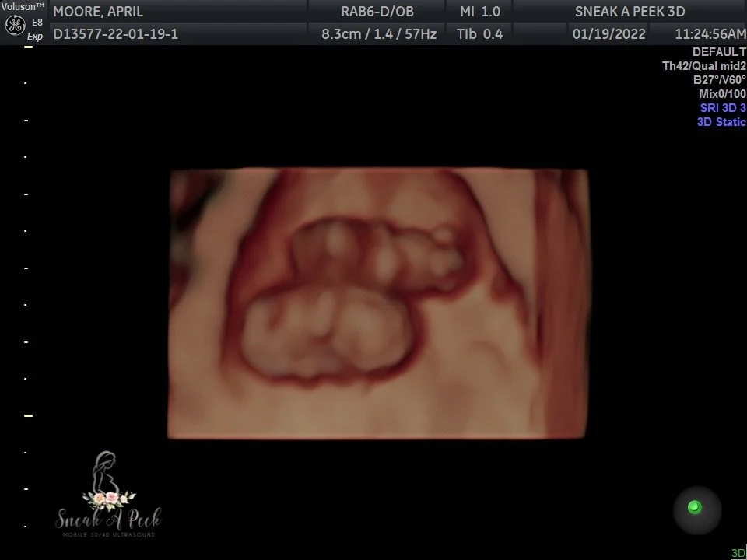
Task: Select the exam ID D13577-22-01-19-1
Action: 116,34
